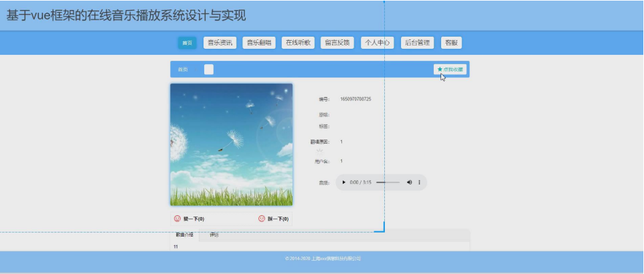Click the intro content text 11

click(176, 247)
